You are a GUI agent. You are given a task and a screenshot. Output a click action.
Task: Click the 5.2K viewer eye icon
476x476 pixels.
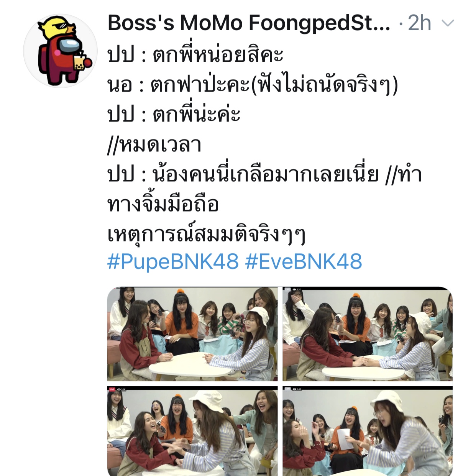119,389
